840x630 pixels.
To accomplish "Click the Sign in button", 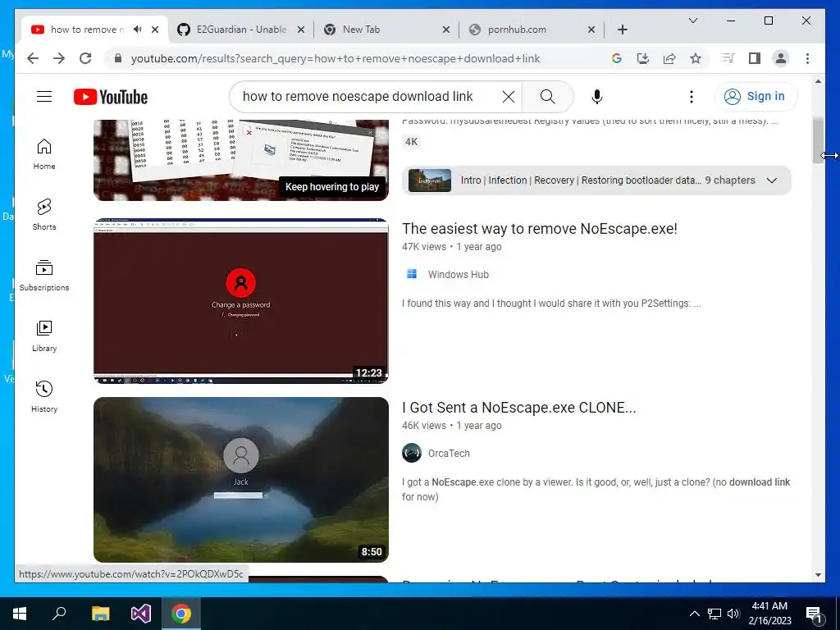I will 756,97.
